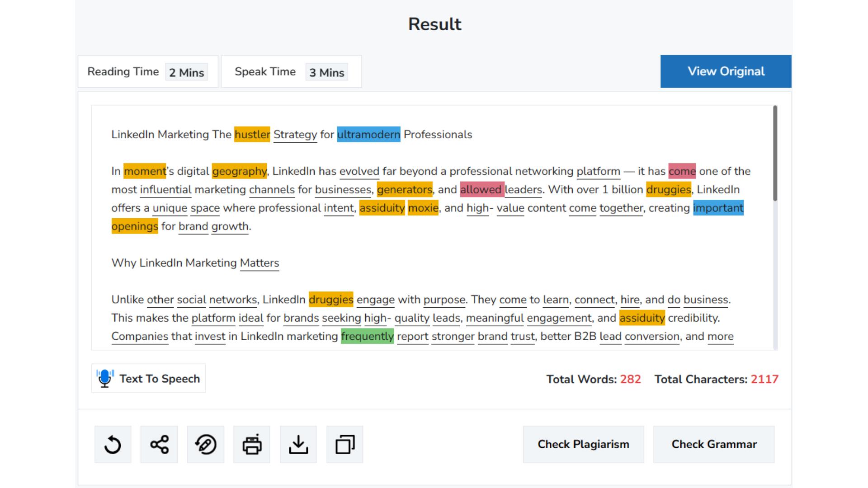Click the underlined word 'Matters' in the heading
The width and height of the screenshot is (868, 488).
259,263
